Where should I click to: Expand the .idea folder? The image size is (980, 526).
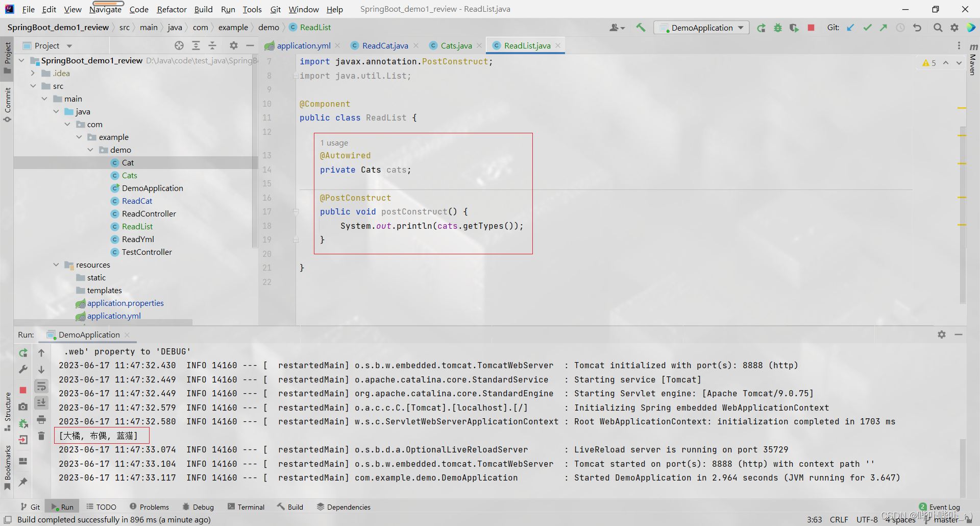coord(33,73)
